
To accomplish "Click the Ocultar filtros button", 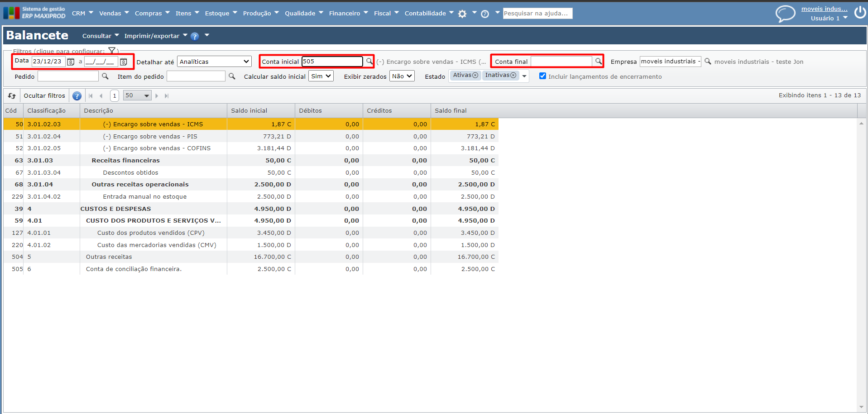I will click(x=44, y=96).
